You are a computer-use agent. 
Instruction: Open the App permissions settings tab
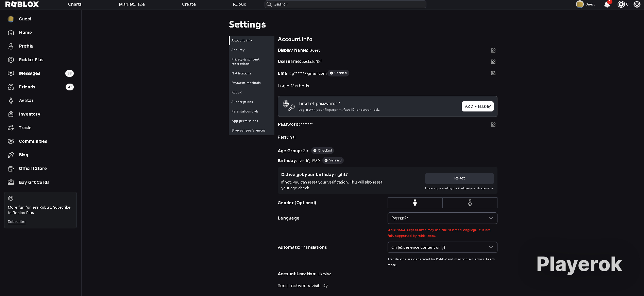[252, 121]
